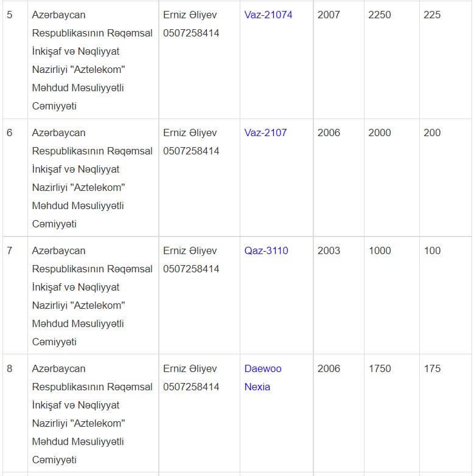Screen dimensions: 474x476
Task: Click the 1000 price cell
Action: tap(380, 250)
